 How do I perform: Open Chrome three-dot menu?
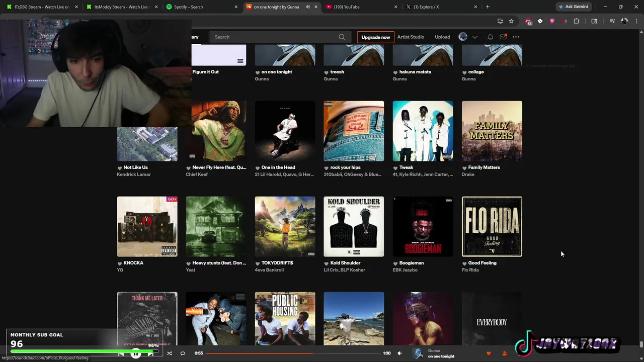coord(636,21)
